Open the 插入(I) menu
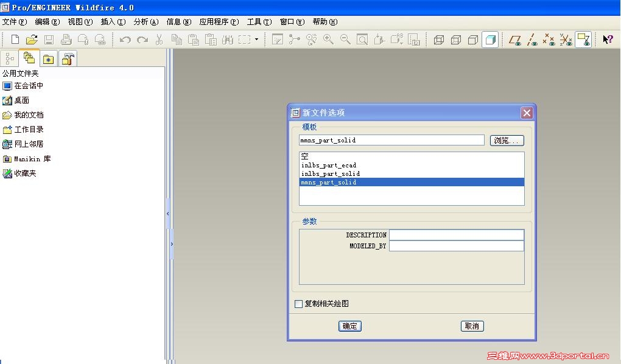 pyautogui.click(x=113, y=22)
